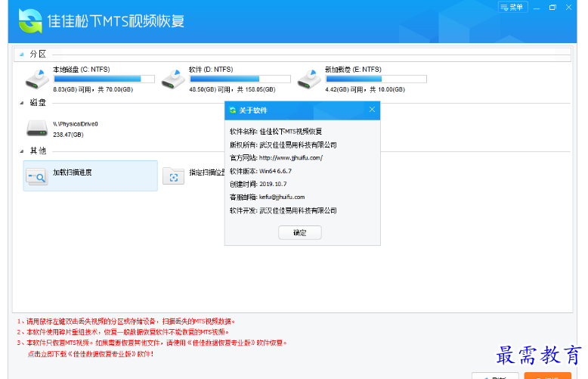Collapse the 磁盘 section
Viewport: 588px width, 379px height.
point(22,103)
